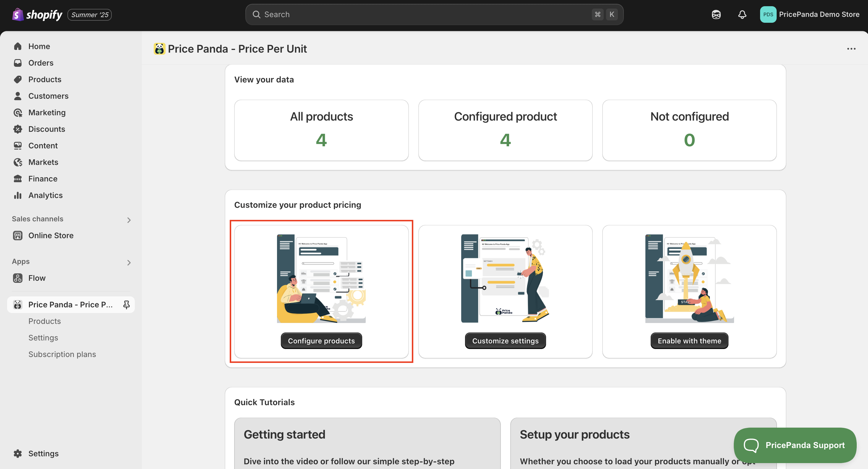This screenshot has width=868, height=469.
Task: Click the Flow app icon
Action: [x=18, y=278]
